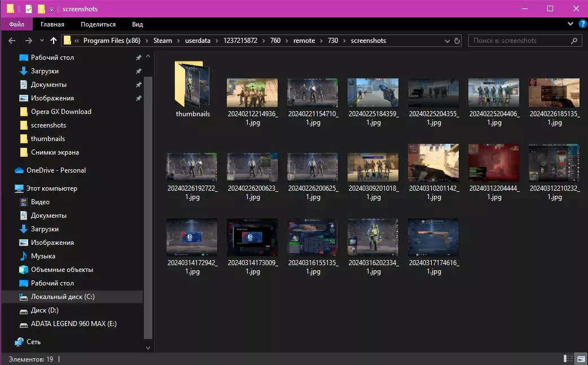Unpin Рабочий стол using its pin icon
588x365 pixels.
(139, 58)
